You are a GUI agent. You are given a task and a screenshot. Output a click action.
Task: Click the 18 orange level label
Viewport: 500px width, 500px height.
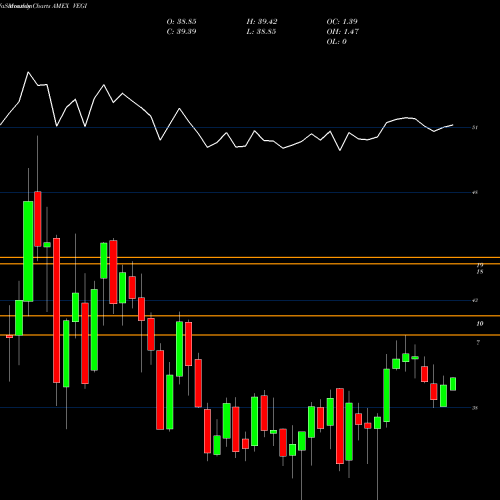(480, 272)
